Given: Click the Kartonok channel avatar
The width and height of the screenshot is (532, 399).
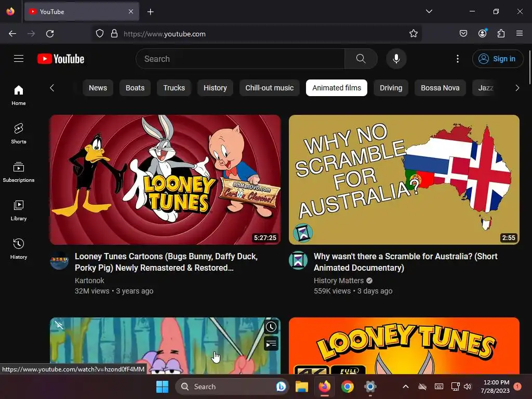Looking at the screenshot, I should [x=59, y=260].
